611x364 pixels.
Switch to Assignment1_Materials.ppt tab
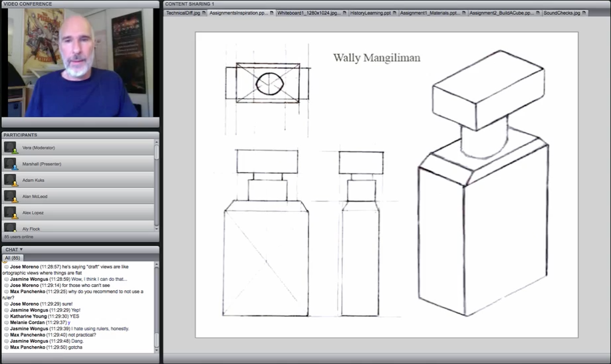(x=433, y=13)
